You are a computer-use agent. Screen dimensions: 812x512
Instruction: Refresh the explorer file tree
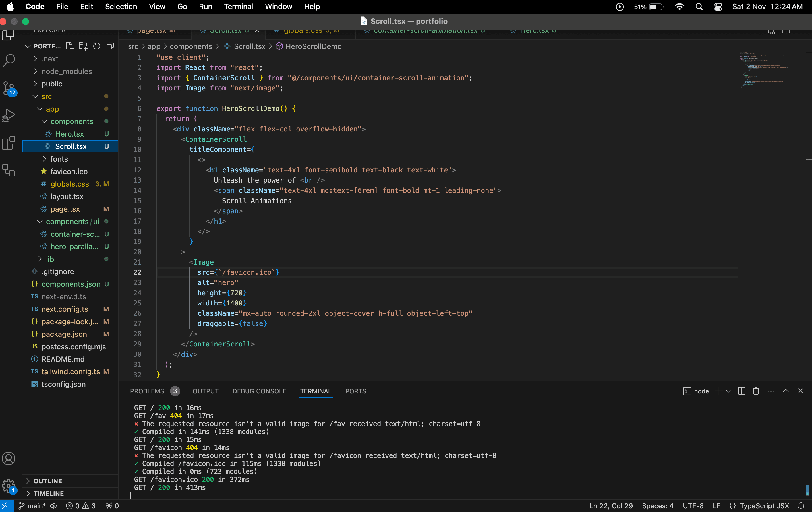tap(96, 46)
